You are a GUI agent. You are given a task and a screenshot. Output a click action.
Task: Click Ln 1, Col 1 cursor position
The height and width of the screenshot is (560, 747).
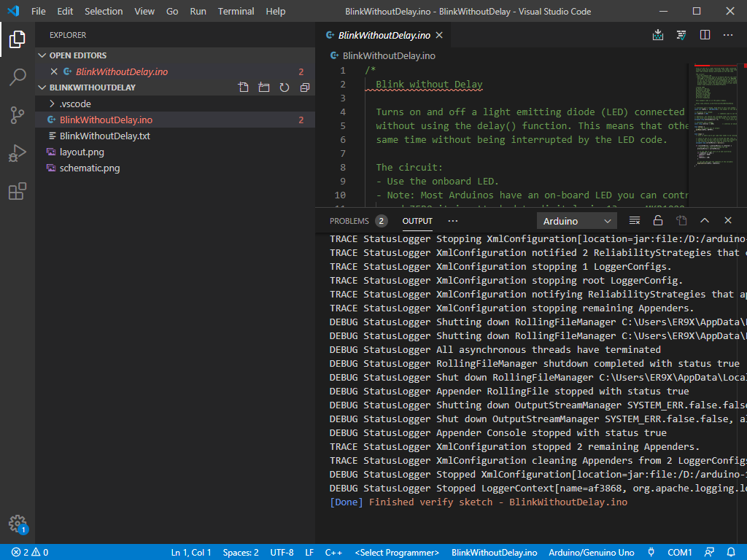(x=190, y=553)
